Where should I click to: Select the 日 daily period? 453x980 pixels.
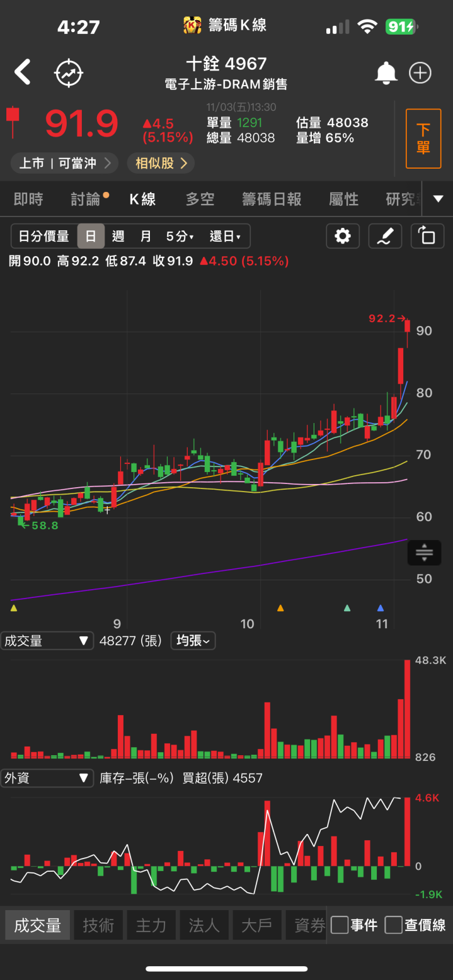pyautogui.click(x=91, y=236)
